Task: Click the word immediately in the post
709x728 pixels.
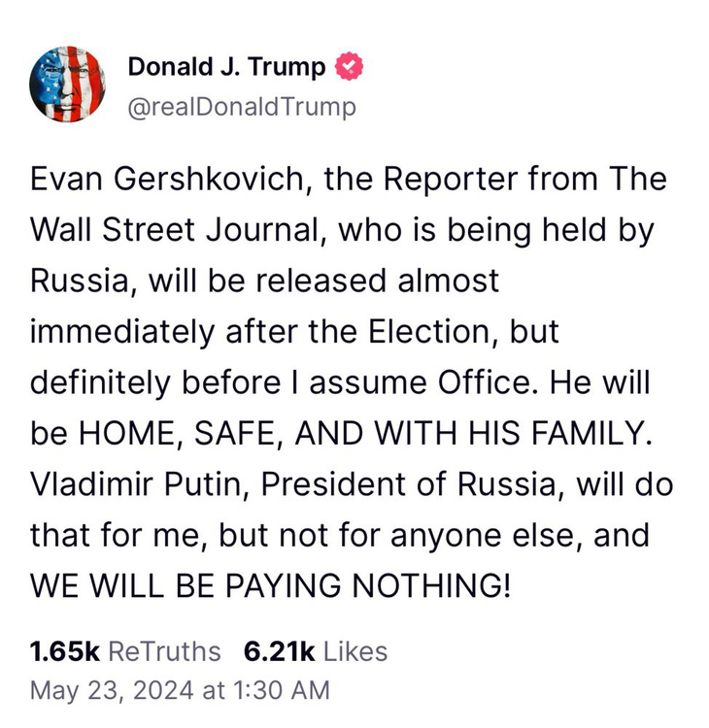Action: 123,333
